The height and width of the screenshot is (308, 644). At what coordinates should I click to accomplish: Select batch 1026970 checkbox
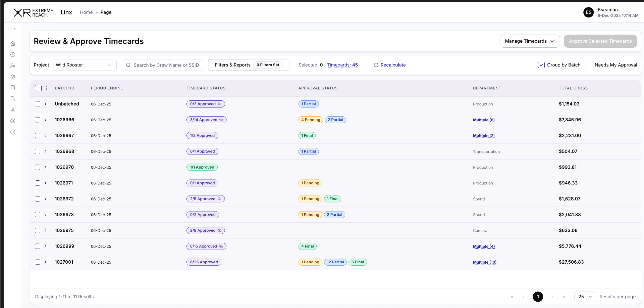(x=38, y=167)
